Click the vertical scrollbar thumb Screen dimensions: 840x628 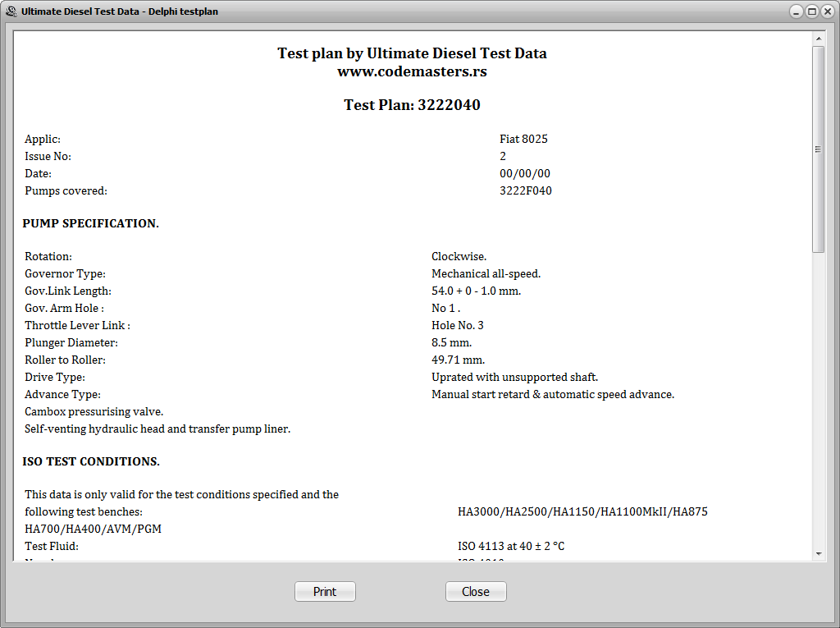pyautogui.click(x=818, y=149)
